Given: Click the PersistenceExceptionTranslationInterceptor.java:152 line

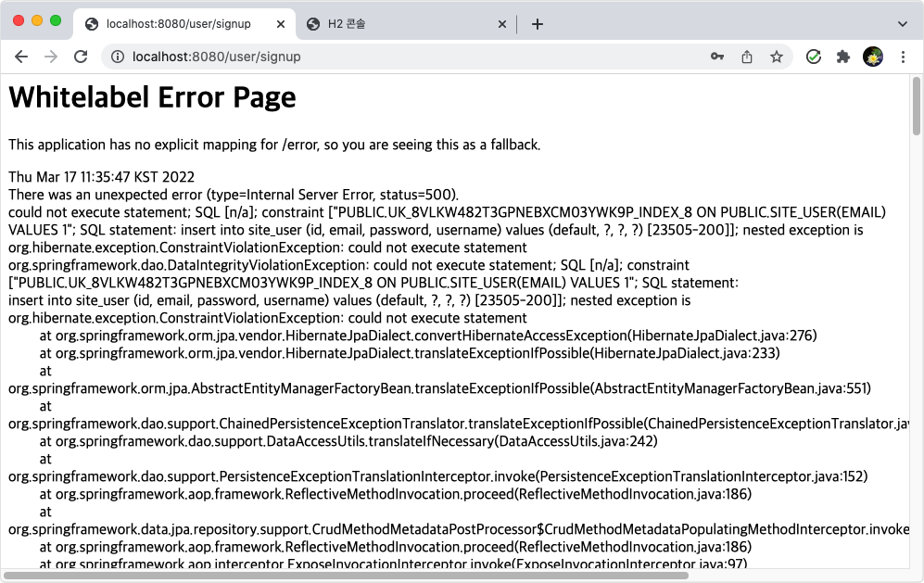Looking at the screenshot, I should click(x=437, y=476).
